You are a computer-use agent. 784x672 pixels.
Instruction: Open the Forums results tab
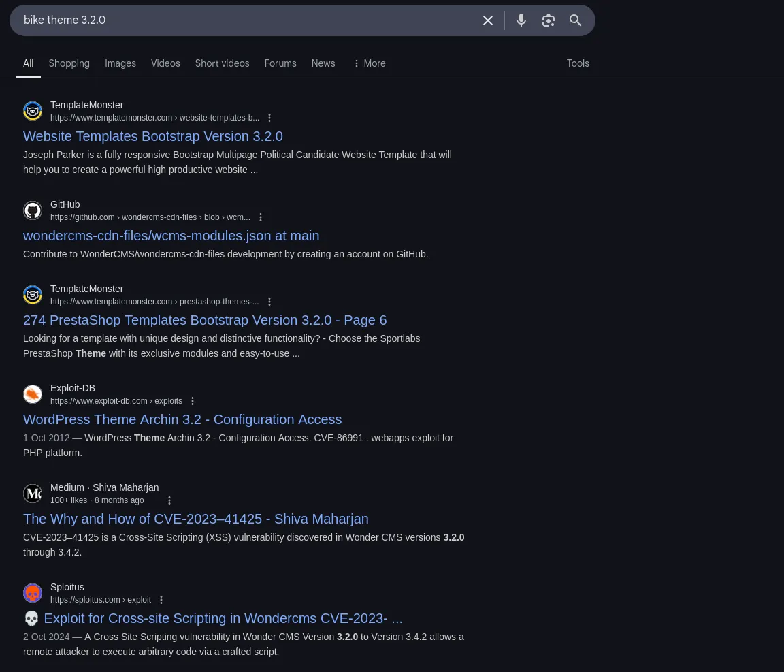click(x=280, y=63)
